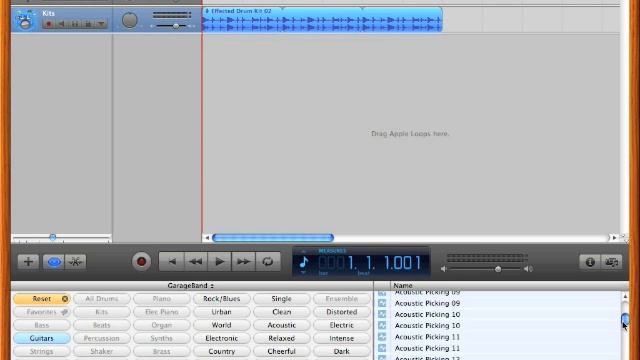Filter loops by Intense mood
The image size is (640, 360).
[x=342, y=338]
